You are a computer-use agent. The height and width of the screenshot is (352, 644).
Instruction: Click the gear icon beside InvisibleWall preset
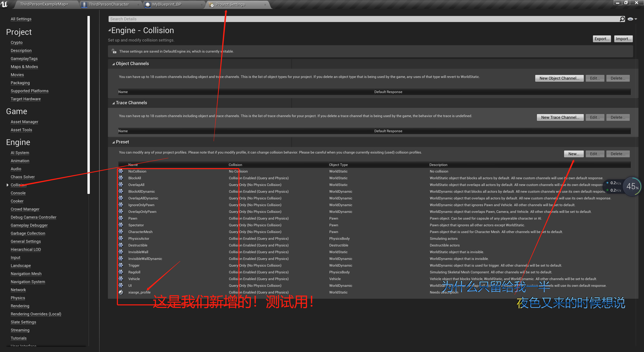click(121, 252)
